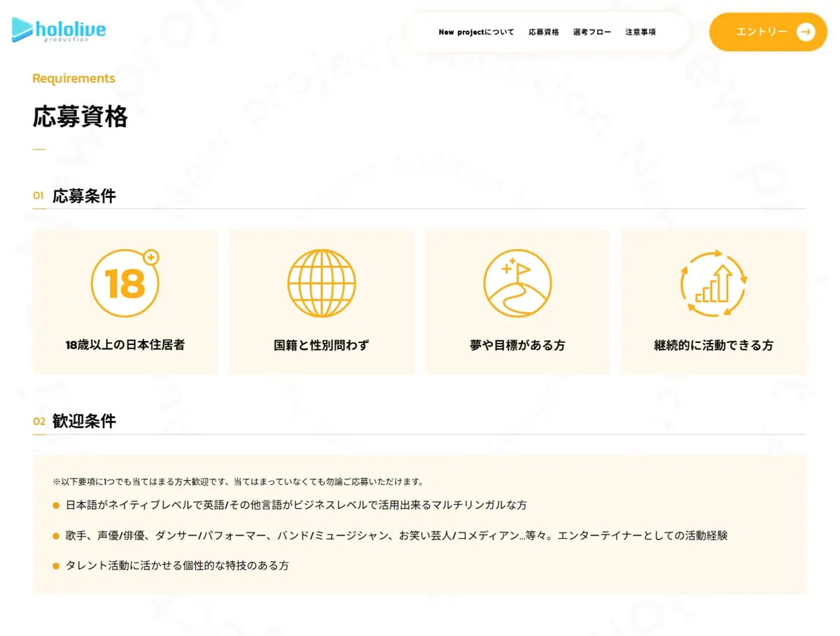This screenshot has width=840, height=636.
Task: Select the エンターテイナーとしての活動経験 list item
Action: point(392,535)
